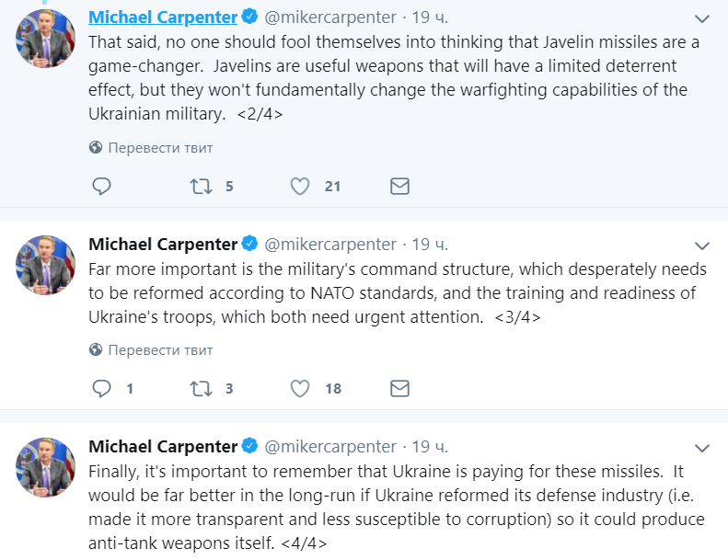Click the profile photo beside the 3/4 tweet
This screenshot has height=560, width=728.
45,264
